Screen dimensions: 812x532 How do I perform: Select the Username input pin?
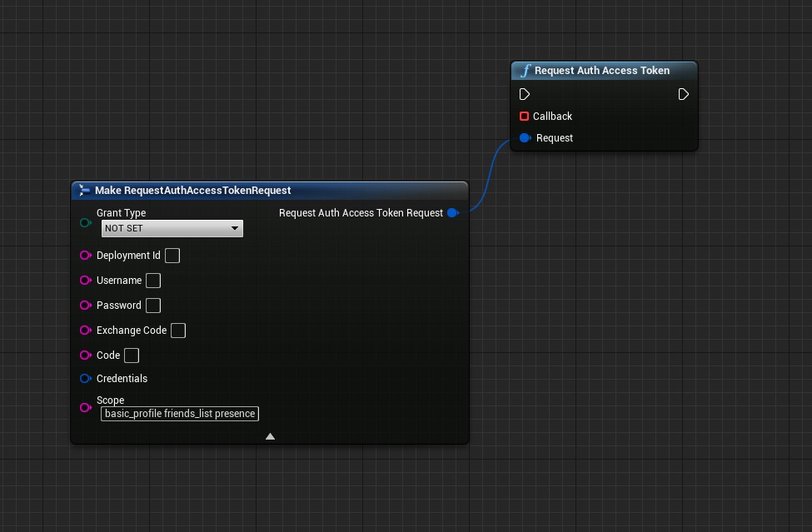[x=85, y=281]
